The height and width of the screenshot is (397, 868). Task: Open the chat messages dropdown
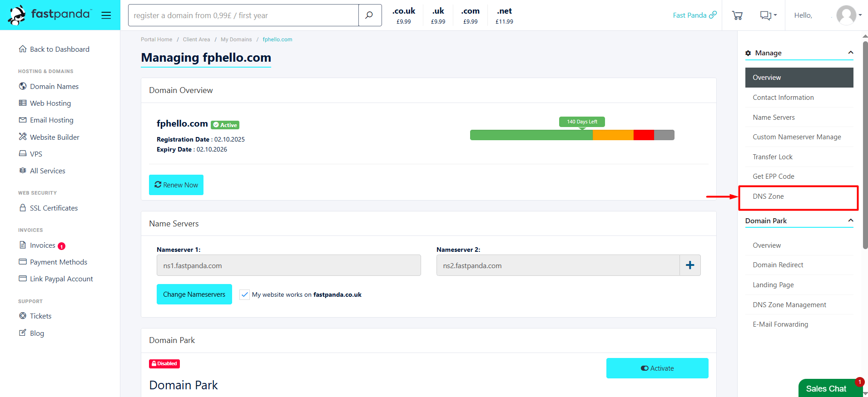pyautogui.click(x=768, y=15)
